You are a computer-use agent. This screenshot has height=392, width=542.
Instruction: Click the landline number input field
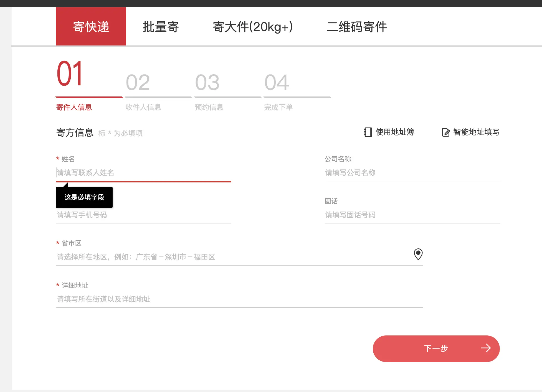point(412,215)
